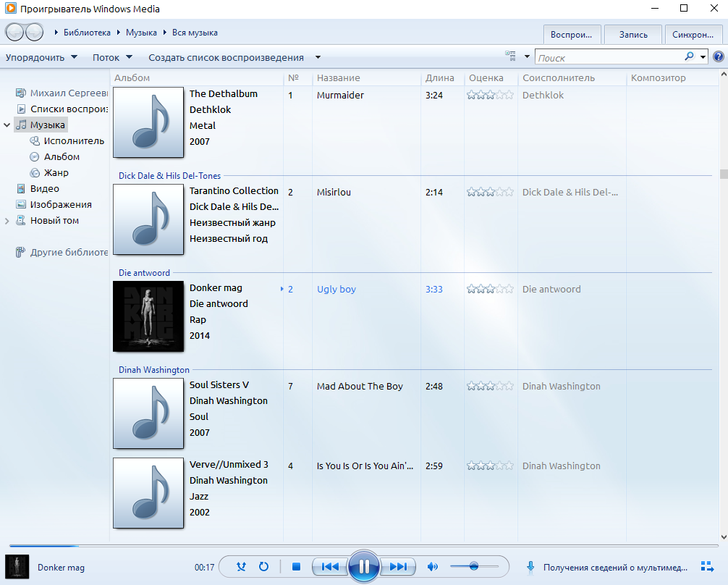The image size is (728, 585).
Task: Select the Mad About The Boy track
Action: coord(360,386)
